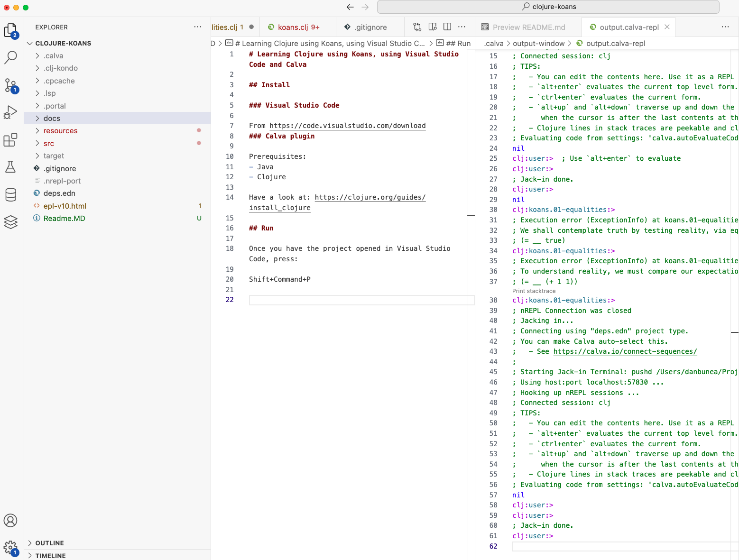The image size is (739, 560).
Task: Open more actions for right editor group
Action: pyautogui.click(x=725, y=27)
